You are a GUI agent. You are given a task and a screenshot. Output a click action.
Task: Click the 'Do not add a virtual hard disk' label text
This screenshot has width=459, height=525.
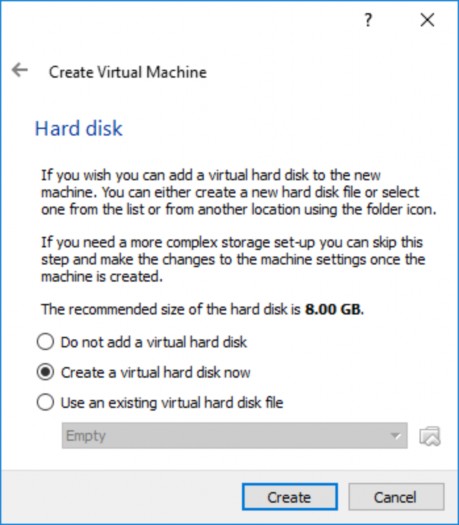point(154,342)
